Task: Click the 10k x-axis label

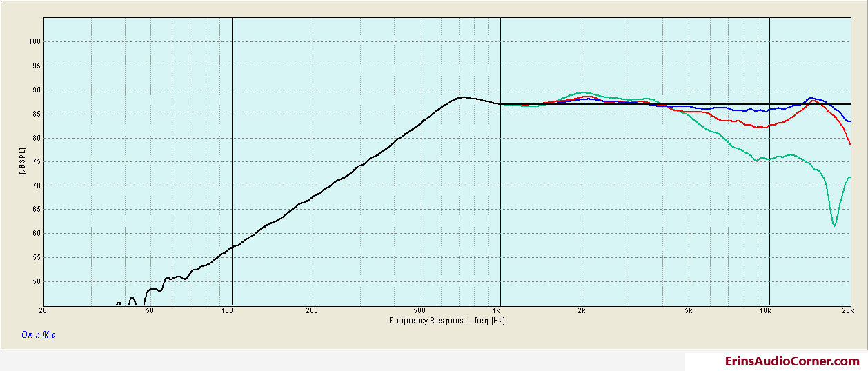Action: coord(766,311)
